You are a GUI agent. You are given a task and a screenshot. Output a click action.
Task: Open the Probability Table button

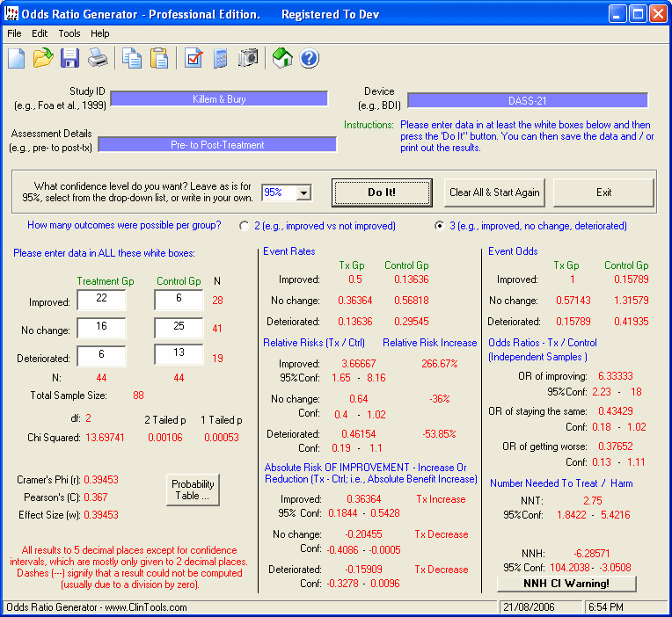click(193, 490)
